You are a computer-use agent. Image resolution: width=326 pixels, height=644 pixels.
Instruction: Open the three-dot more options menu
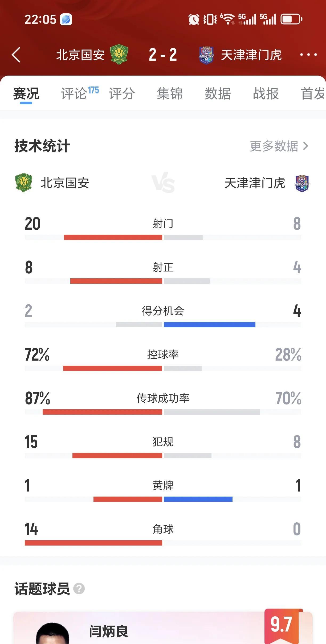tap(308, 55)
